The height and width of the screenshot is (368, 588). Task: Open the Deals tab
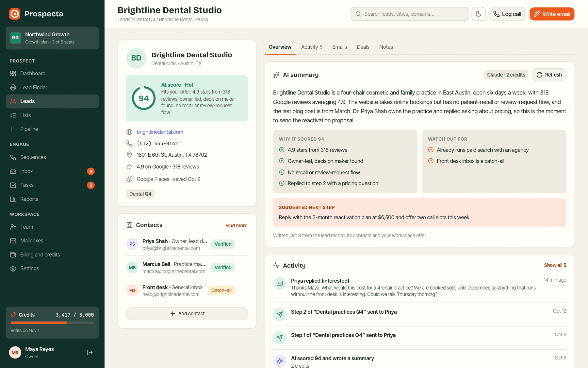363,47
